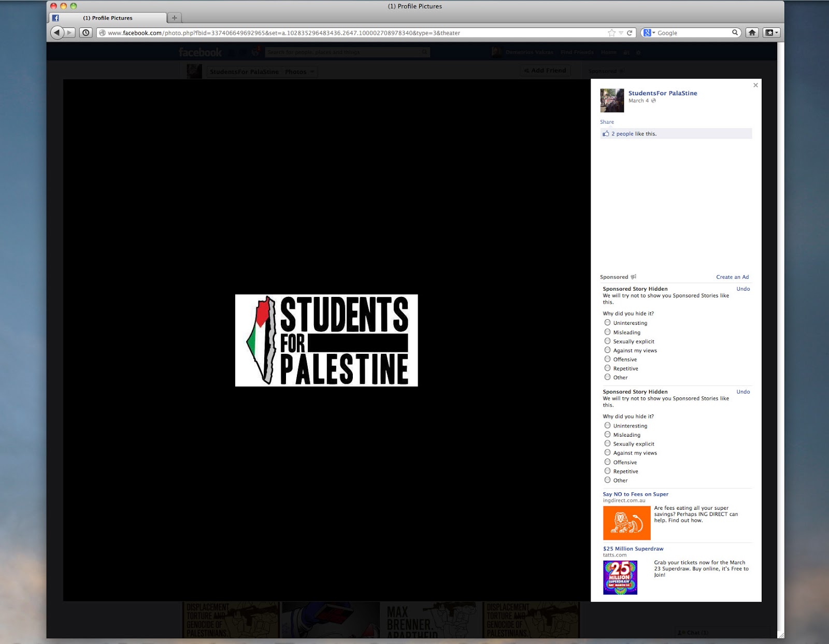This screenshot has width=829, height=644.
Task: Select Offensive in first hidden story survey
Action: [x=607, y=359]
